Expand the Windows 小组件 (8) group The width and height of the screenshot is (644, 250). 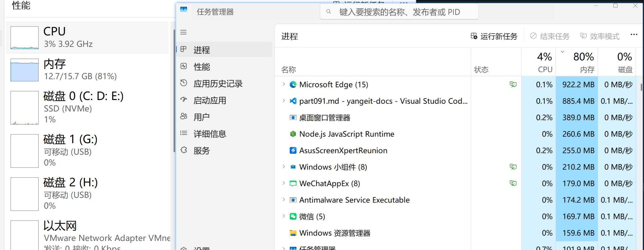click(283, 166)
